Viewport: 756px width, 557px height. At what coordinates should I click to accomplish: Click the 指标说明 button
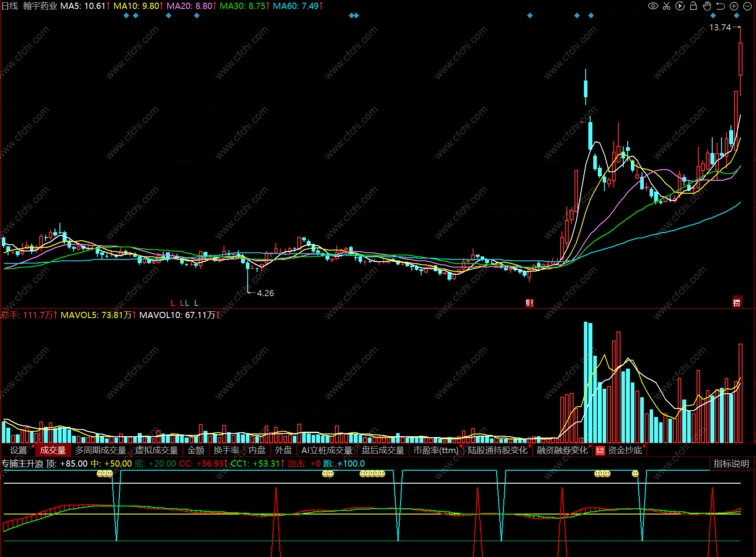(x=731, y=463)
